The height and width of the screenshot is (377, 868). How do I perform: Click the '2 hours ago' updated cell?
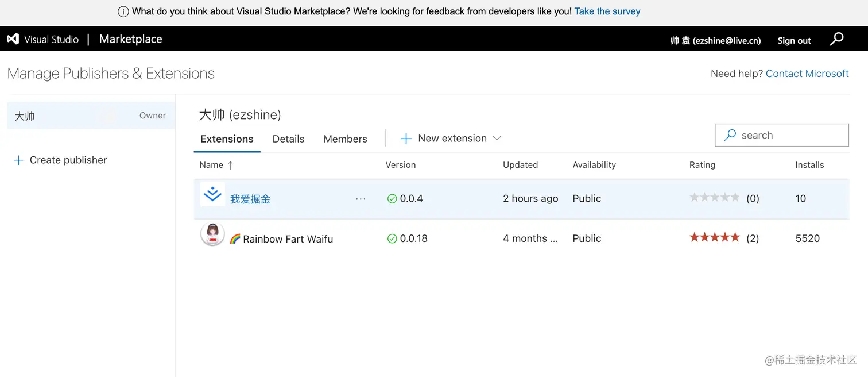coord(530,199)
